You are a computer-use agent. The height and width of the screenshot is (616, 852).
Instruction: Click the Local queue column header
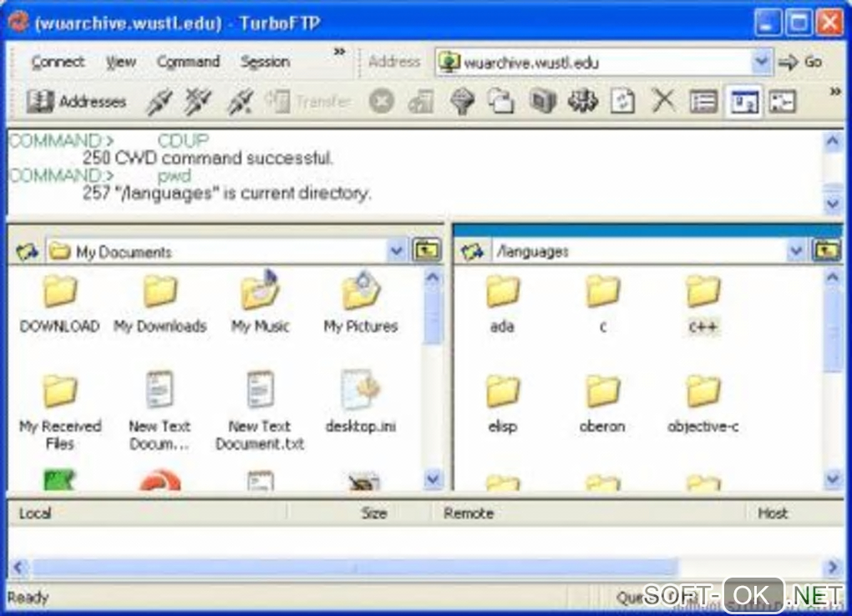click(148, 513)
